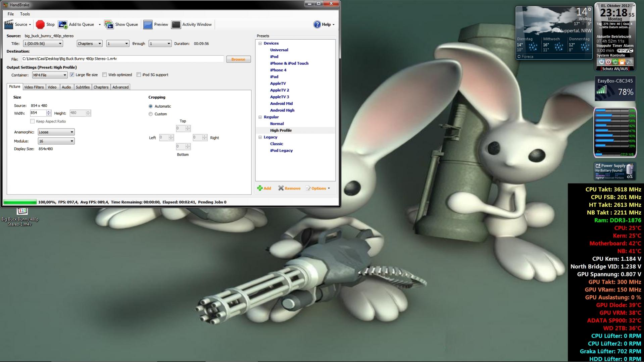Check the Keep Aspect Ratio box
Image resolution: width=644 pixels, height=362 pixels.
point(32,121)
